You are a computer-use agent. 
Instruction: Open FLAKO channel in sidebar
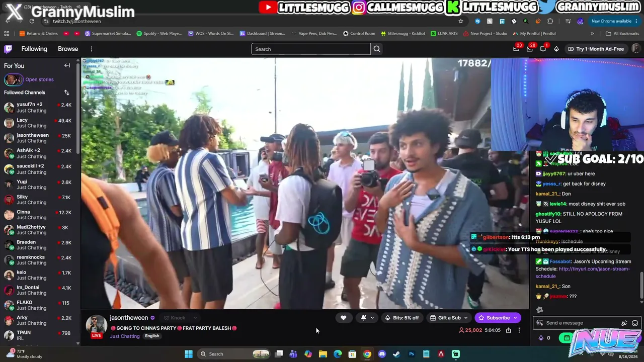(39, 305)
